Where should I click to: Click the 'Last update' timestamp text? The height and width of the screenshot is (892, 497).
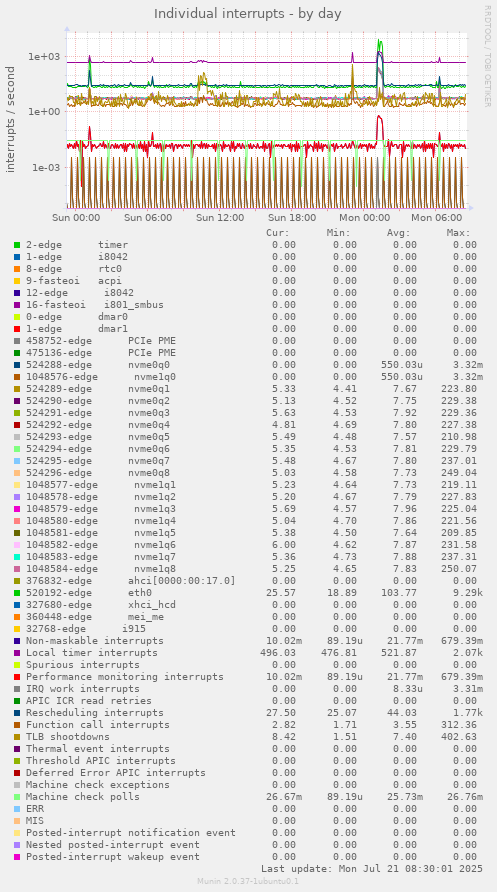pos(372,869)
